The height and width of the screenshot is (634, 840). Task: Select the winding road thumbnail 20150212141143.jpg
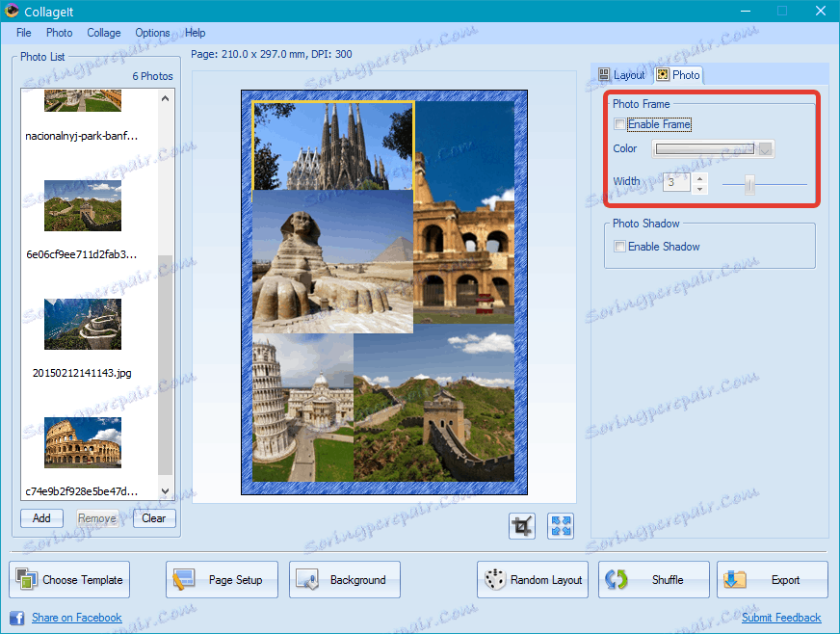83,325
